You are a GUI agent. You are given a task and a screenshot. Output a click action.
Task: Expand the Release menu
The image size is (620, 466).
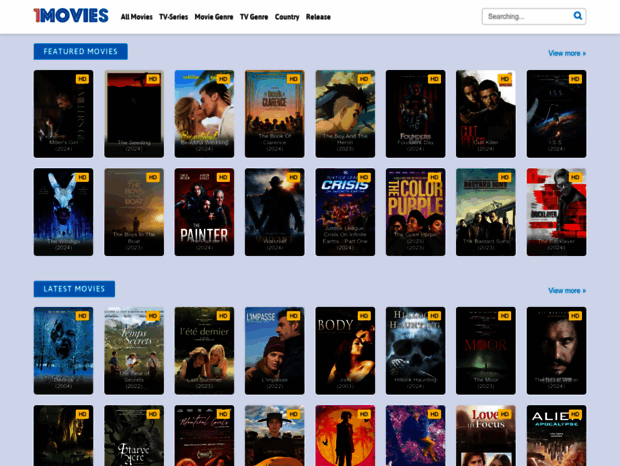pos(318,17)
